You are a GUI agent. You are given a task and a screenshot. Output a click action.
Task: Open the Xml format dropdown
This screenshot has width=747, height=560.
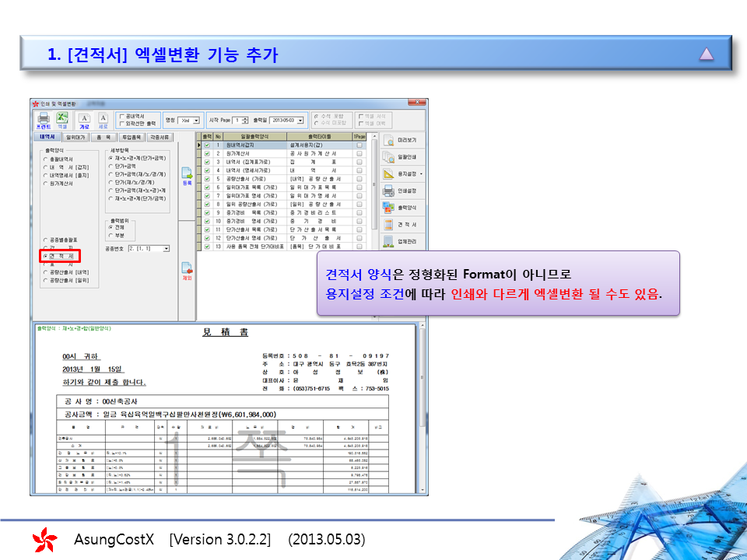coord(197,121)
